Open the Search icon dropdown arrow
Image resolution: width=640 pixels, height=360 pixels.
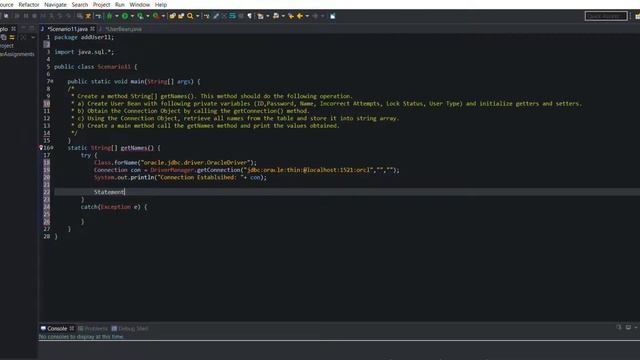coord(198,16)
